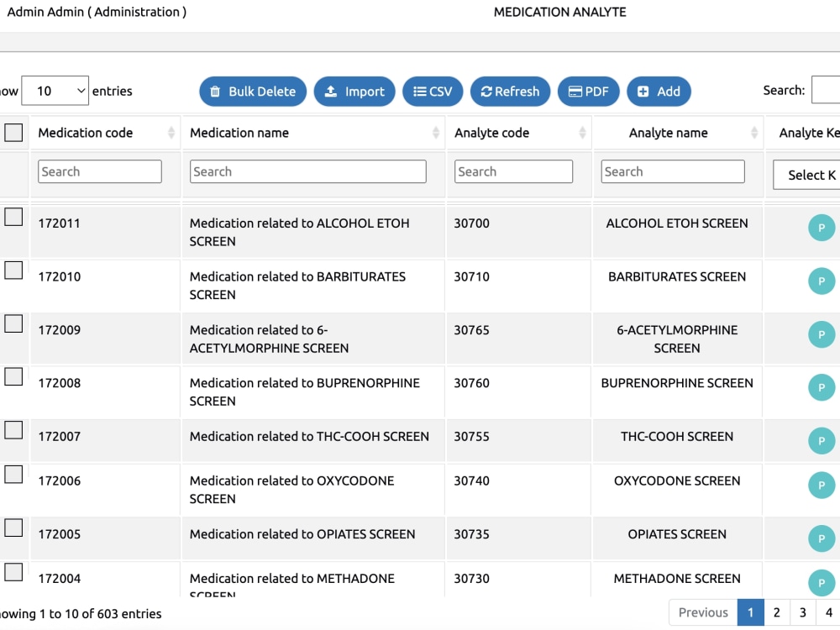Add a new medication analyte
The height and width of the screenshot is (630, 840).
click(659, 92)
